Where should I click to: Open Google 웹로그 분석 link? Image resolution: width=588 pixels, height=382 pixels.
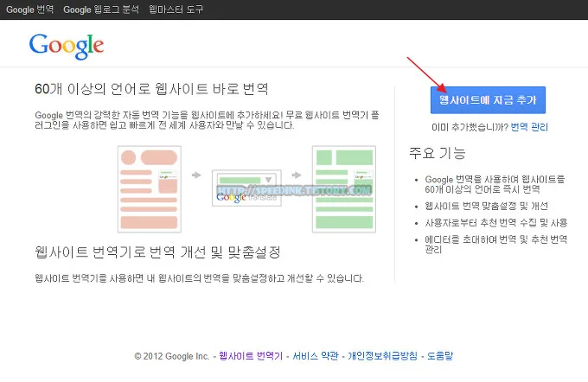(x=101, y=10)
